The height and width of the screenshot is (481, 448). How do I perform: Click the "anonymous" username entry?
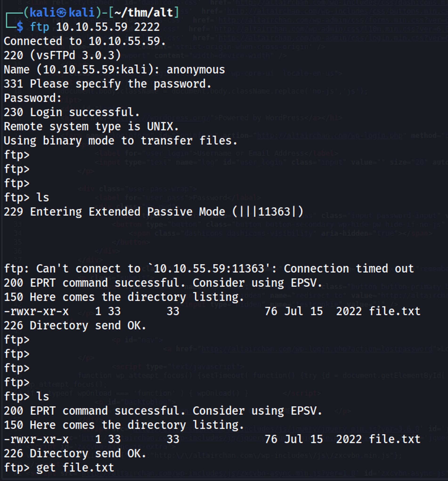[195, 70]
